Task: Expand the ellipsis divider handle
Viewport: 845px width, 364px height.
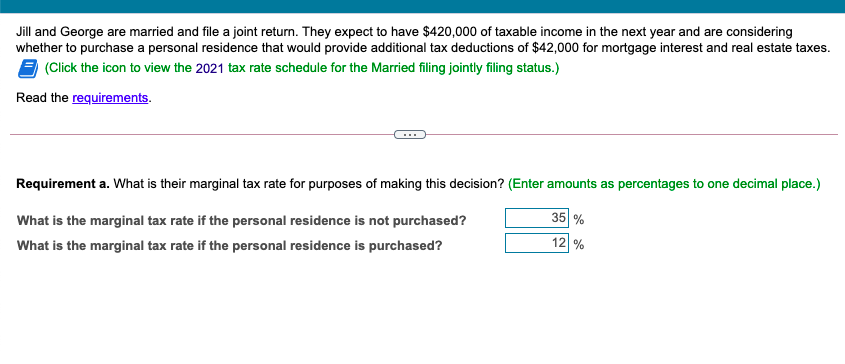Action: 410,134
